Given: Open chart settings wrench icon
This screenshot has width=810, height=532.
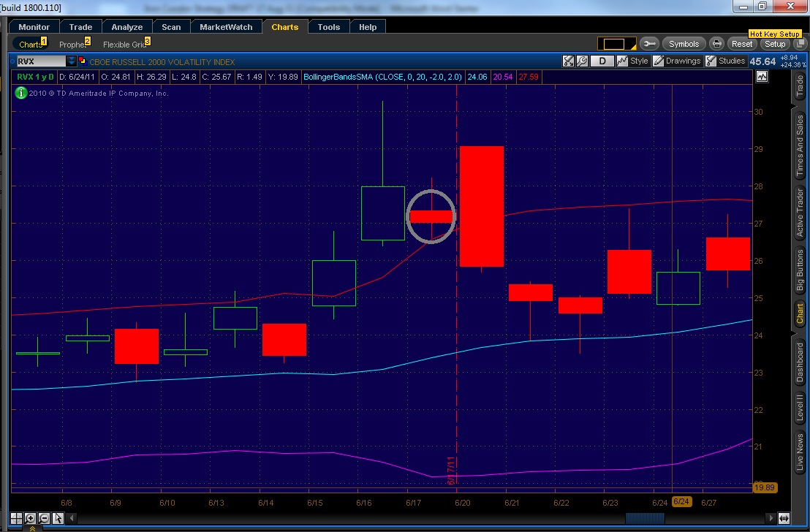Looking at the screenshot, I should [583, 61].
